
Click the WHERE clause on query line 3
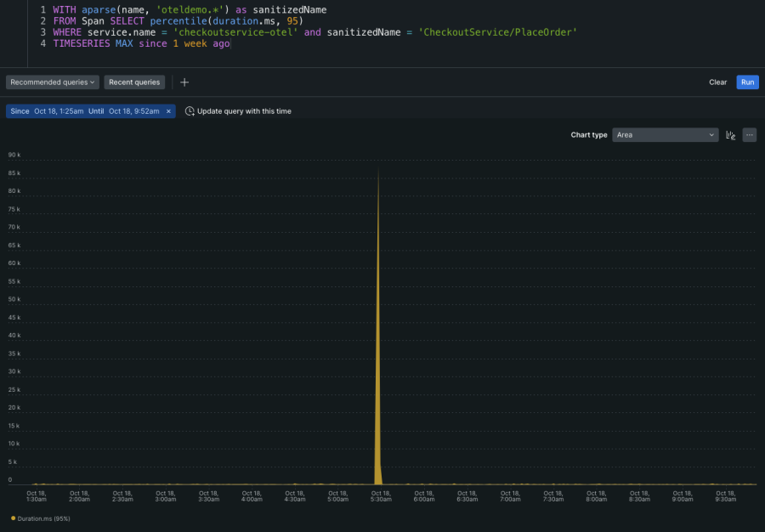[x=68, y=32]
